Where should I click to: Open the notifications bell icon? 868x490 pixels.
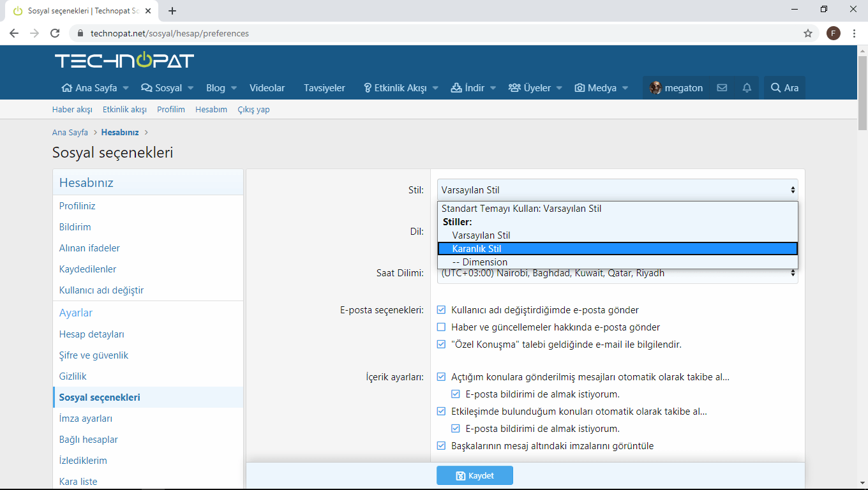[747, 88]
